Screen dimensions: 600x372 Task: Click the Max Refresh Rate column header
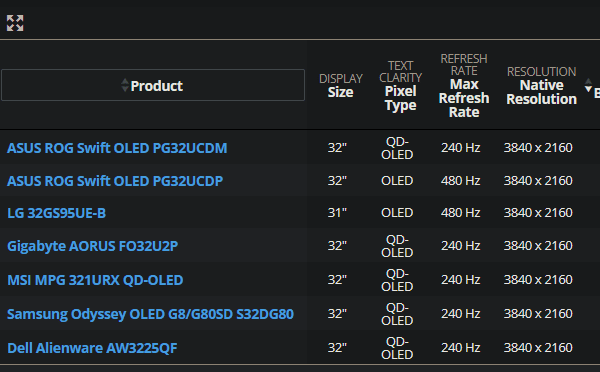[464, 85]
